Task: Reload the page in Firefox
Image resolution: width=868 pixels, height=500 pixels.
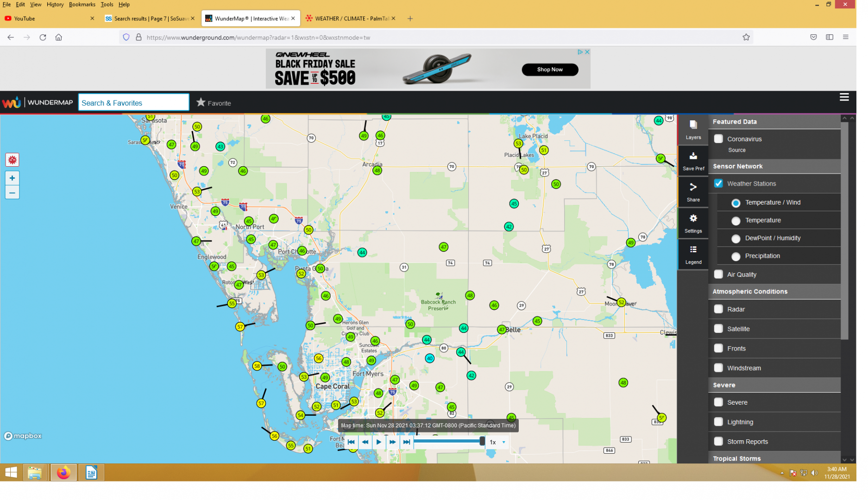Action: pyautogui.click(x=43, y=38)
